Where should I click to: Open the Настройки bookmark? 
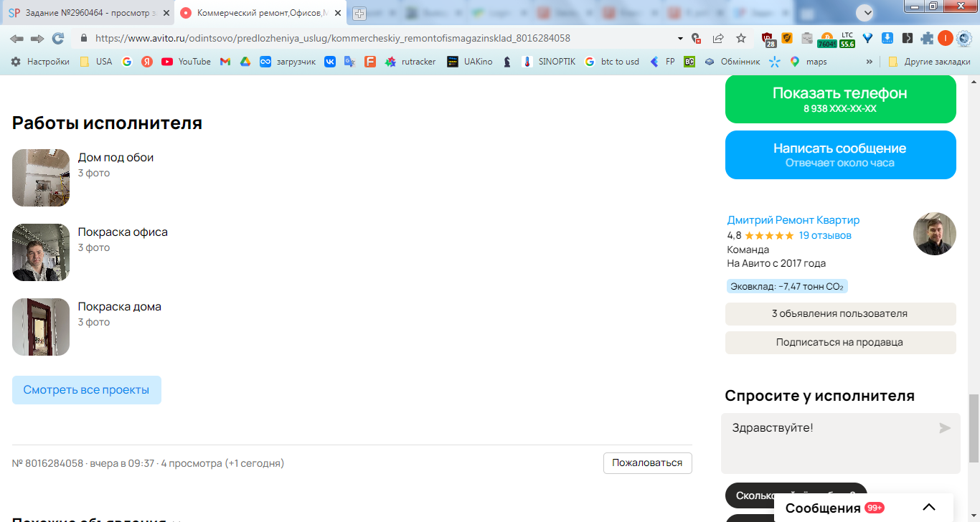[x=40, y=62]
